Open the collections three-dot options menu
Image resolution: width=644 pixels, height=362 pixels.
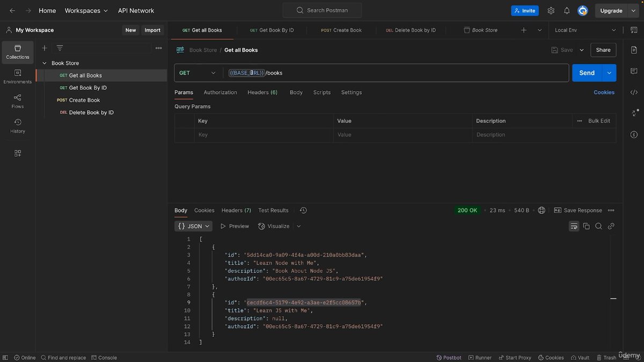pyautogui.click(x=159, y=48)
